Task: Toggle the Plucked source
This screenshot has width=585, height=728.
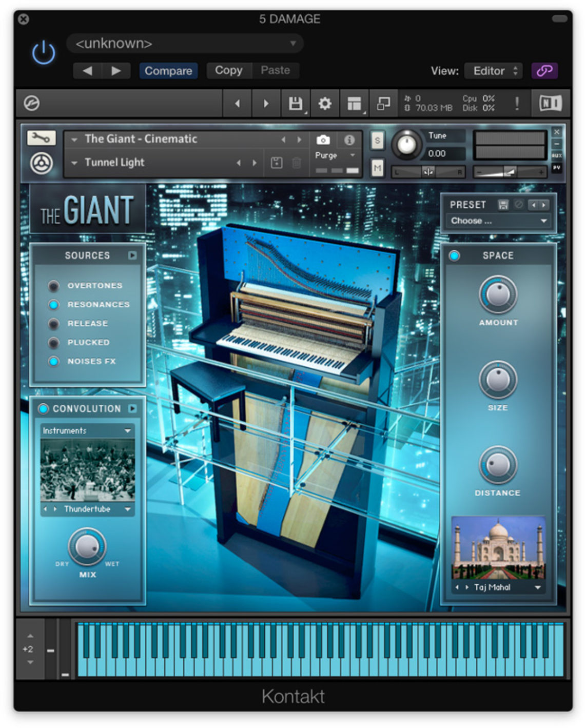Action: pos(53,343)
